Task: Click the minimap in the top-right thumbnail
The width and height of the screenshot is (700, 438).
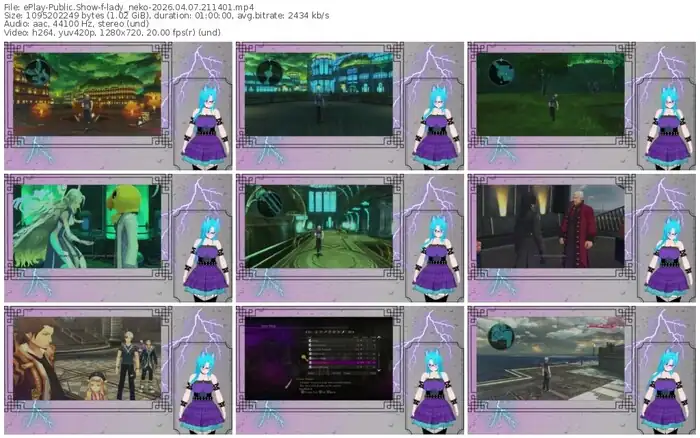Action: coord(498,68)
